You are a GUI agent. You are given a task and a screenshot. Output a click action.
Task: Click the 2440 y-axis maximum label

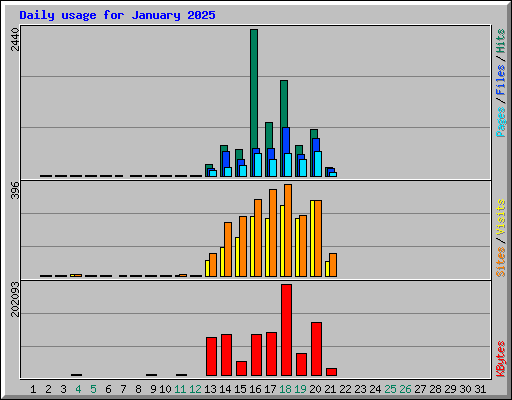coord(15,40)
